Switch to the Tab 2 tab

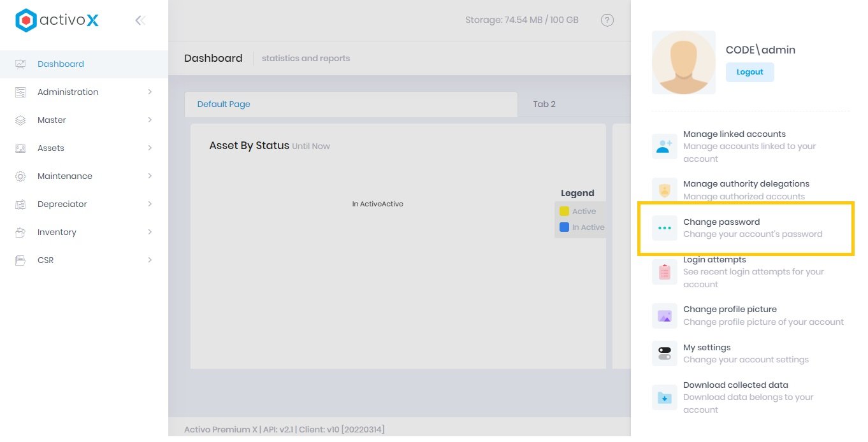544,104
